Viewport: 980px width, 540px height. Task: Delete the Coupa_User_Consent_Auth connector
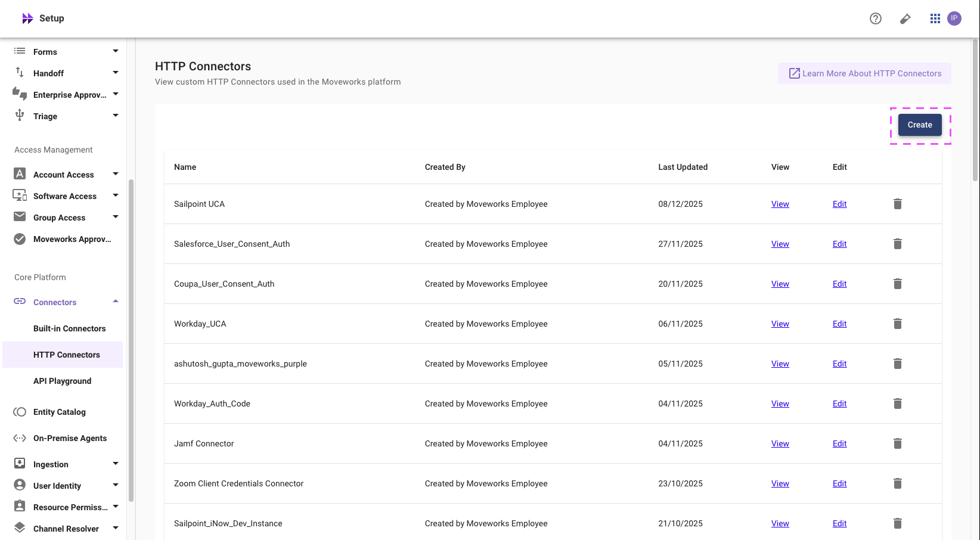click(x=898, y=284)
